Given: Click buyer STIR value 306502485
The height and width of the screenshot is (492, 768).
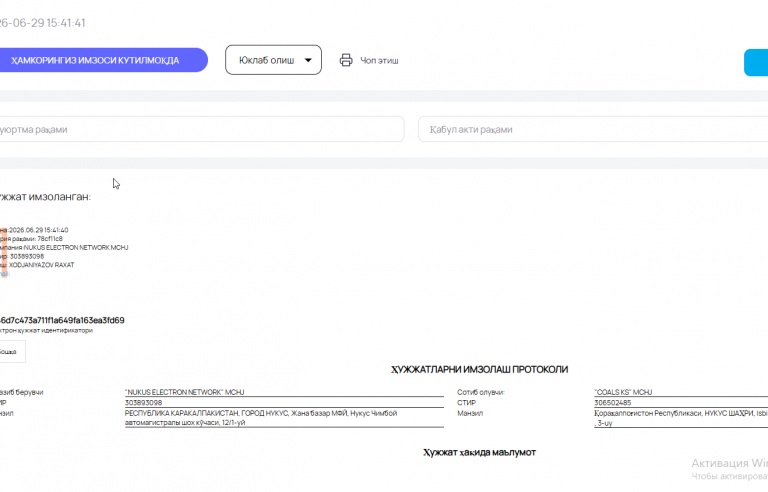Looking at the screenshot, I should pyautogui.click(x=613, y=403).
